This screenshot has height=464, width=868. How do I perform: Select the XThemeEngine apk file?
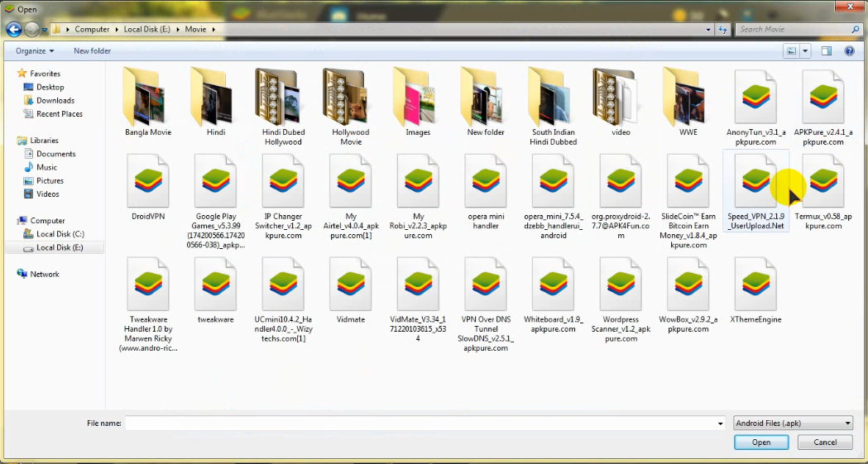coord(755,289)
